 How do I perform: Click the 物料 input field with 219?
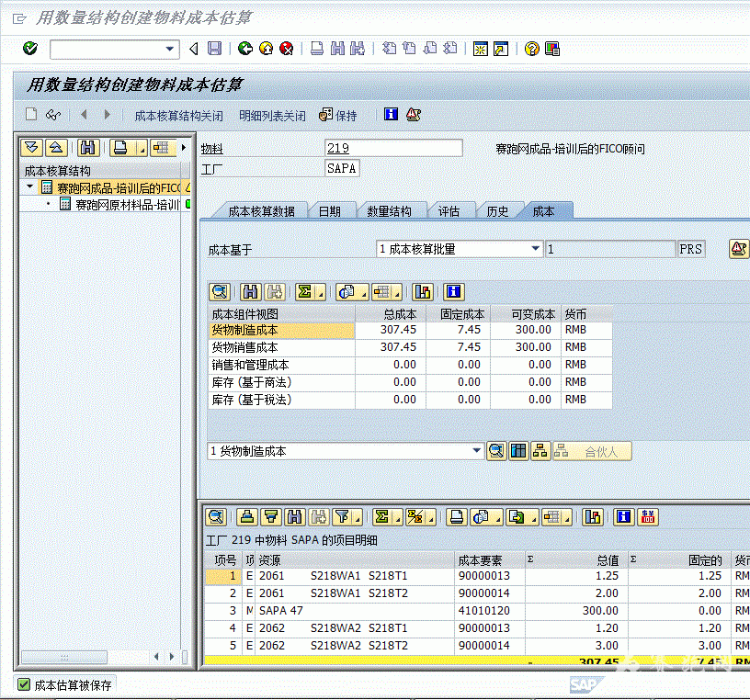pyautogui.click(x=393, y=148)
